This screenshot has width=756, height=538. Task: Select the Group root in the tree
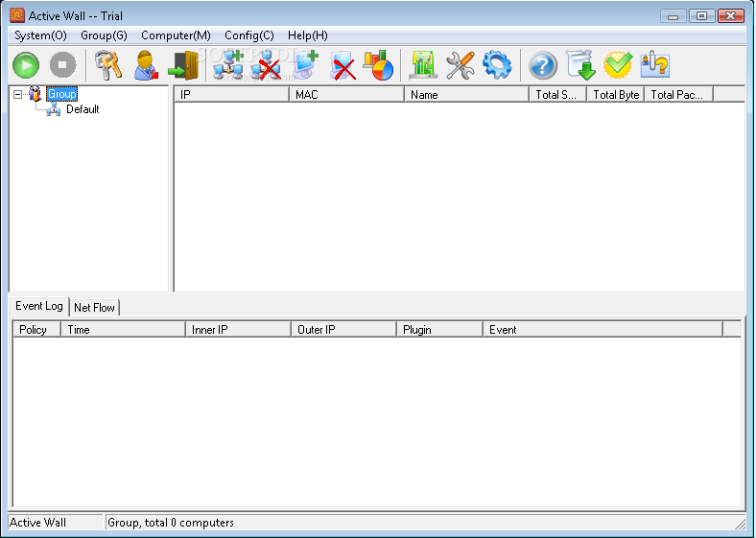61,94
